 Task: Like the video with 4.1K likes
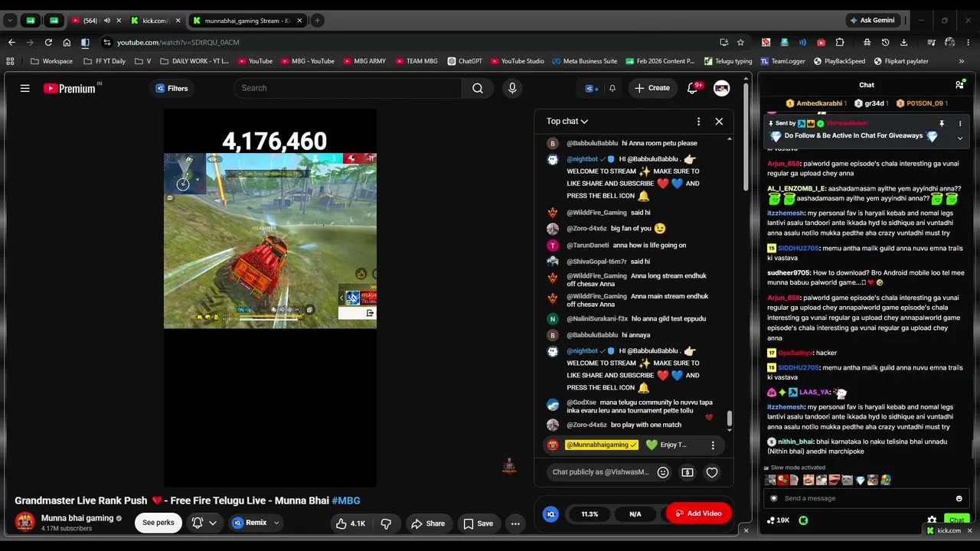click(x=350, y=523)
